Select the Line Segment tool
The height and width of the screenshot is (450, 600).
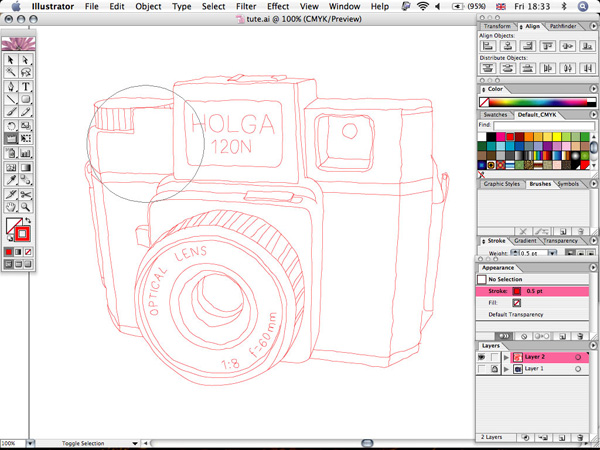coord(11,99)
